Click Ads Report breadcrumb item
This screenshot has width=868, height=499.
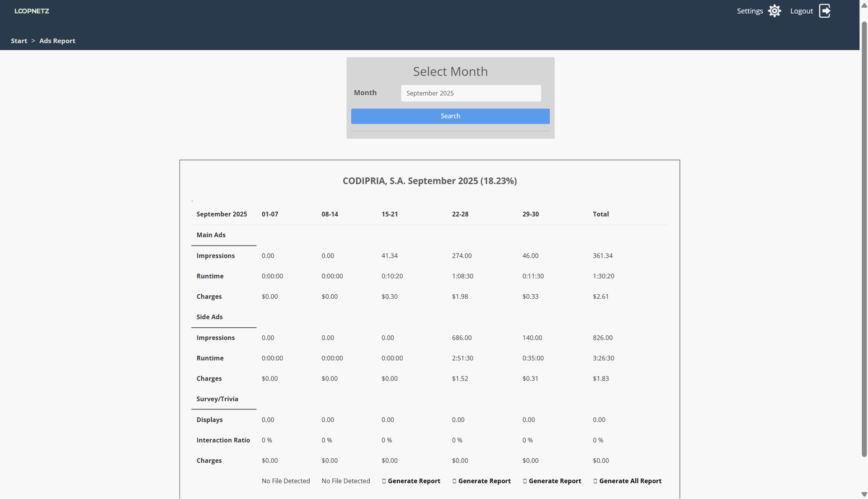pyautogui.click(x=57, y=41)
